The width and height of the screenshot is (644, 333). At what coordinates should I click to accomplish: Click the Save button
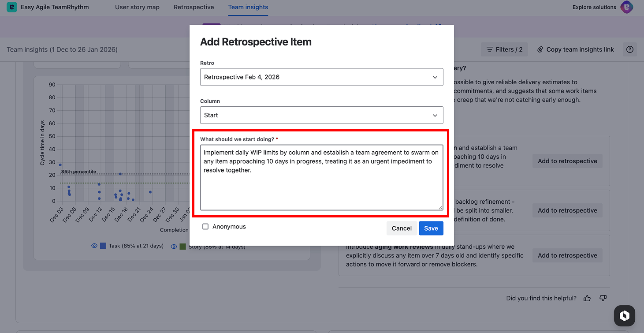(x=431, y=228)
